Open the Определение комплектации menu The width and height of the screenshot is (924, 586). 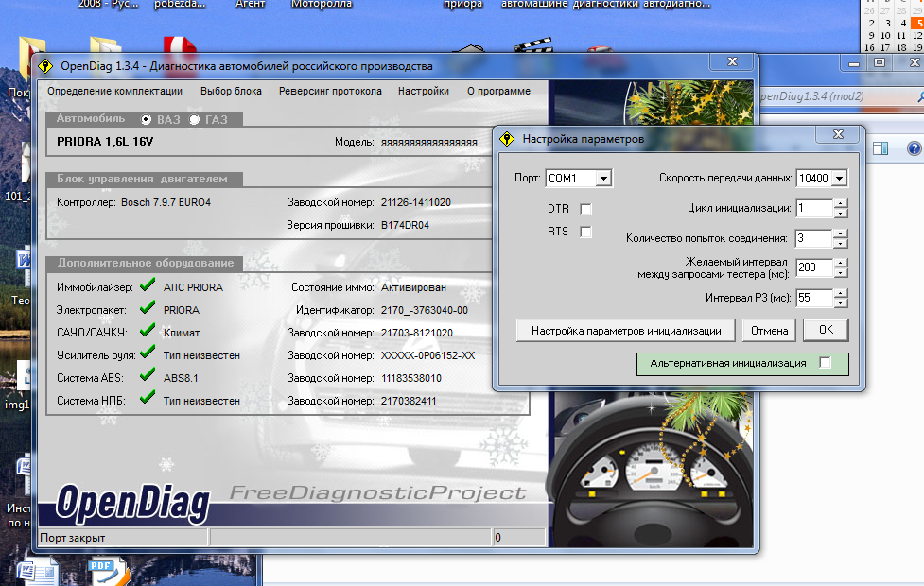[x=115, y=92]
